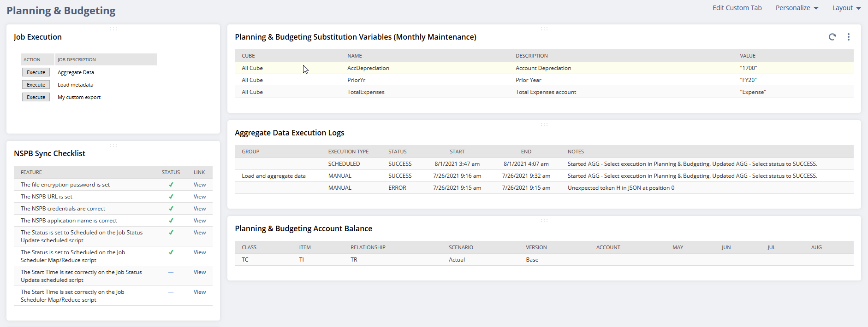
Task: Click checkmark for file encryption password row
Action: [171, 185]
